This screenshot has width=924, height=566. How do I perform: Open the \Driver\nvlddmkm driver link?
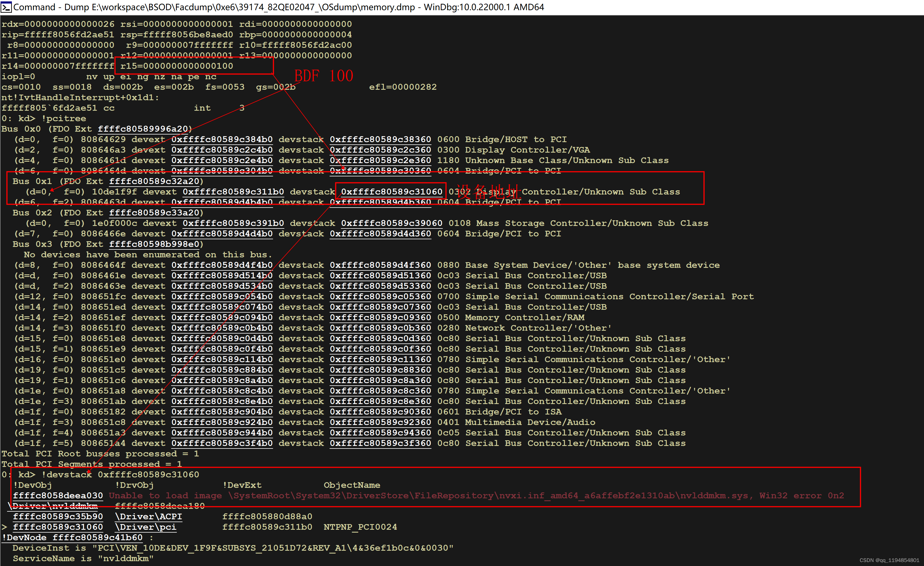pyautogui.click(x=53, y=506)
